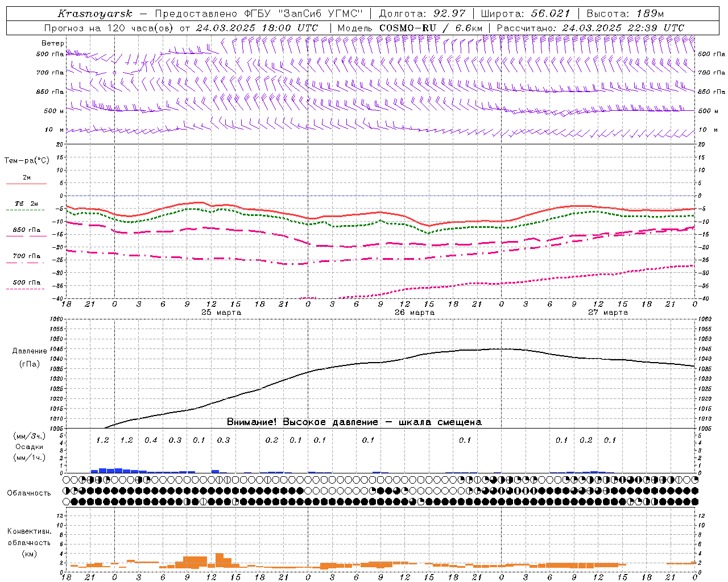Viewport: 728px width, 582px height.
Task: Select the forecast start '24.03.2025 18:00 UTC'
Action: pos(257,28)
